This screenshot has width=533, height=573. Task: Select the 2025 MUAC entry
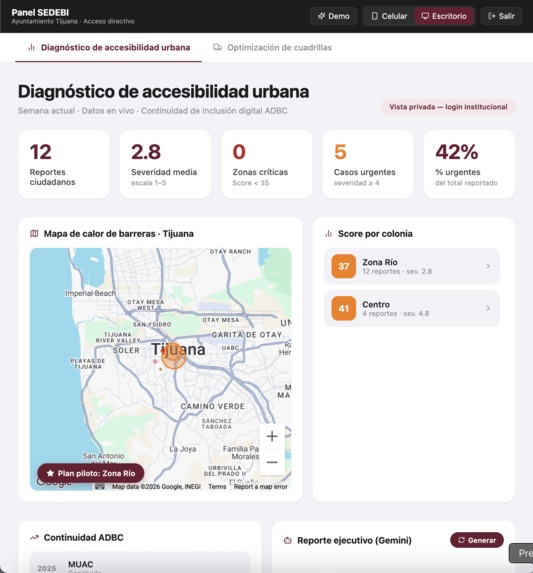point(140,563)
